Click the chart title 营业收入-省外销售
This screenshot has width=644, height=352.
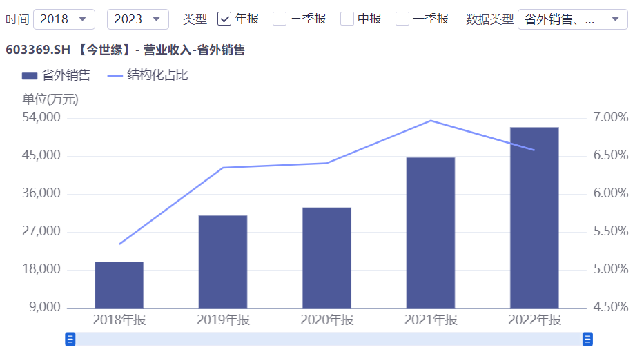194,50
